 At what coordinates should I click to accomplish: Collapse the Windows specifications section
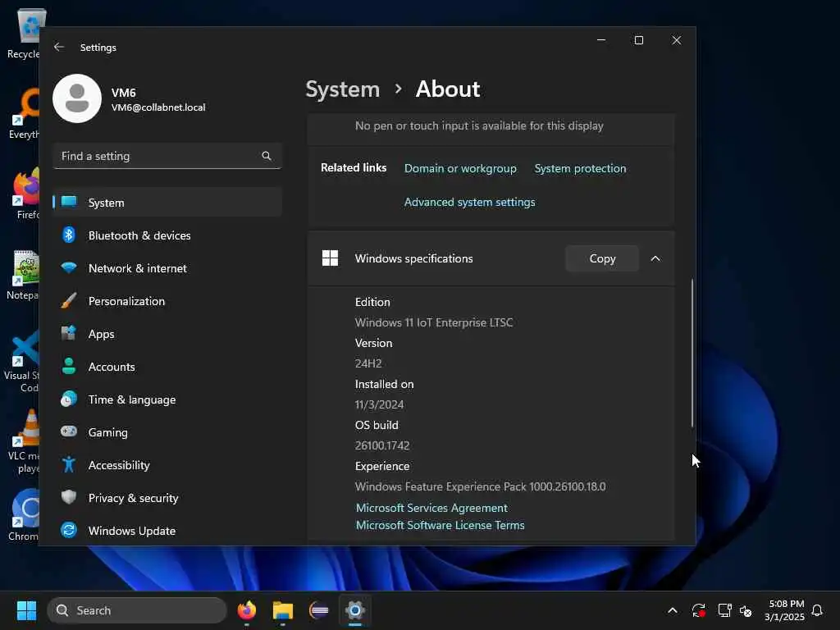(x=655, y=258)
